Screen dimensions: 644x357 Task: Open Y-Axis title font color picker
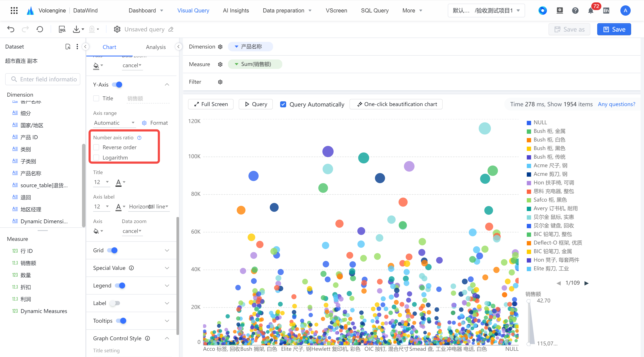coord(120,182)
